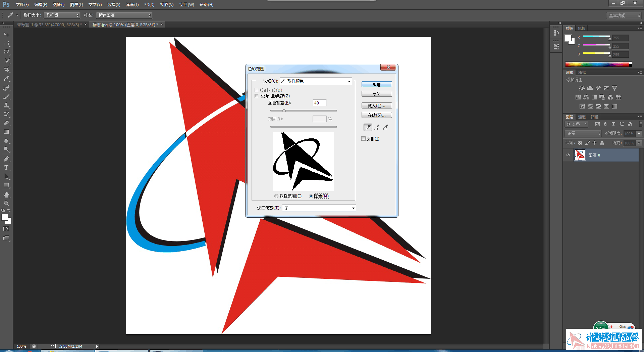Viewport: 644px width, 352px height.
Task: Open the 选区预览 dropdown
Action: (x=319, y=208)
